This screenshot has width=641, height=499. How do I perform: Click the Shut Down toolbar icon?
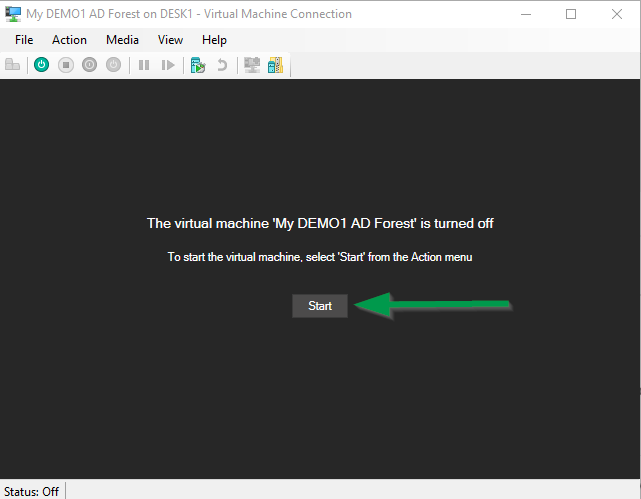click(x=90, y=65)
